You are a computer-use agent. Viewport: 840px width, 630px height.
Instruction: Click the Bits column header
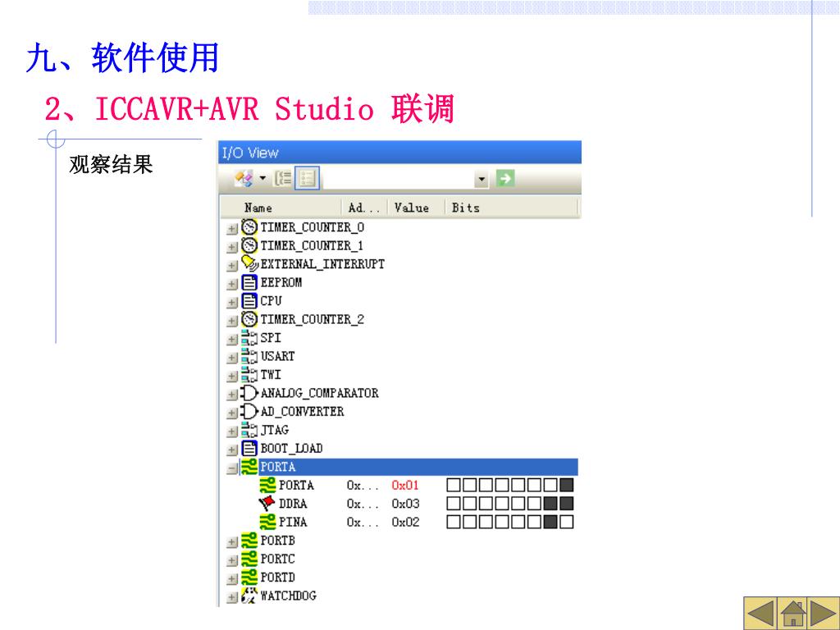click(512, 208)
